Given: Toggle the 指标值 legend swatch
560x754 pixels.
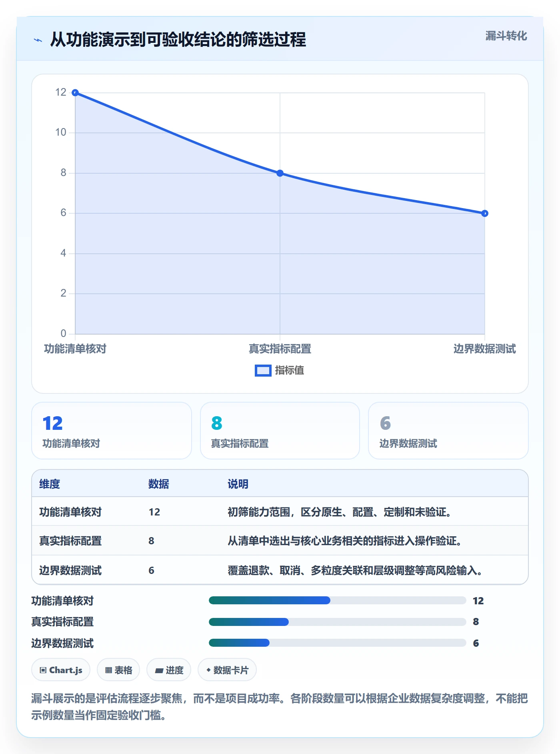Looking at the screenshot, I should tap(263, 371).
